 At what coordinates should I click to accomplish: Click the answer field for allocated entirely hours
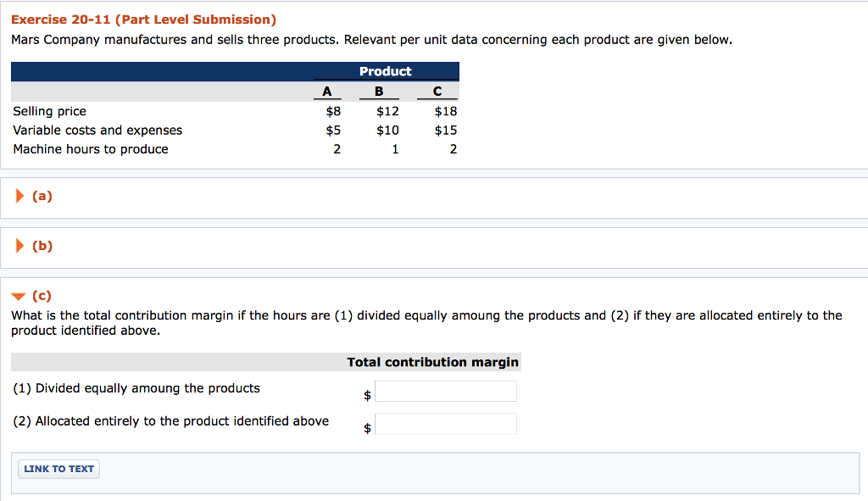446,423
